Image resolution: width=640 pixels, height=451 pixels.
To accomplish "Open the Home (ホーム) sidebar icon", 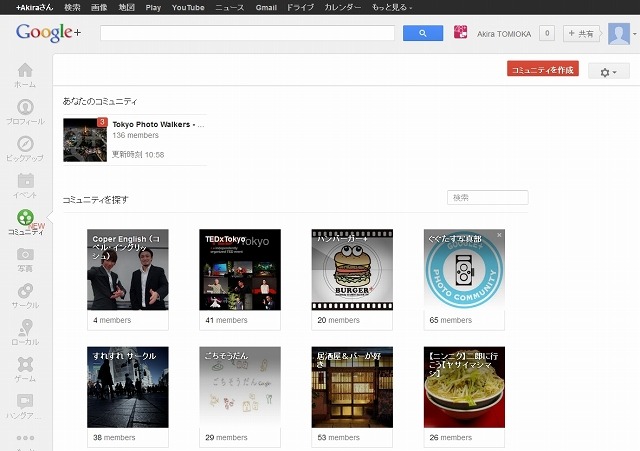I will coord(25,70).
